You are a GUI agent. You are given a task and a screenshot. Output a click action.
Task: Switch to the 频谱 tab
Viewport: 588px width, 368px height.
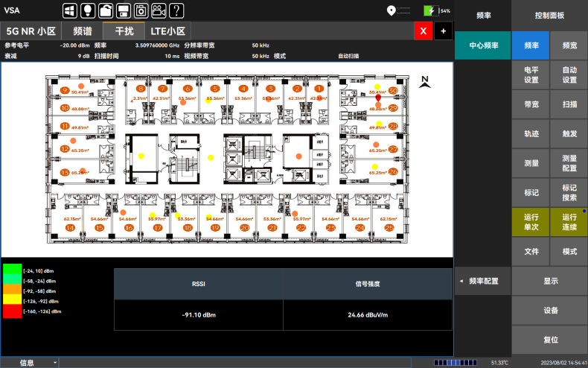(82, 31)
